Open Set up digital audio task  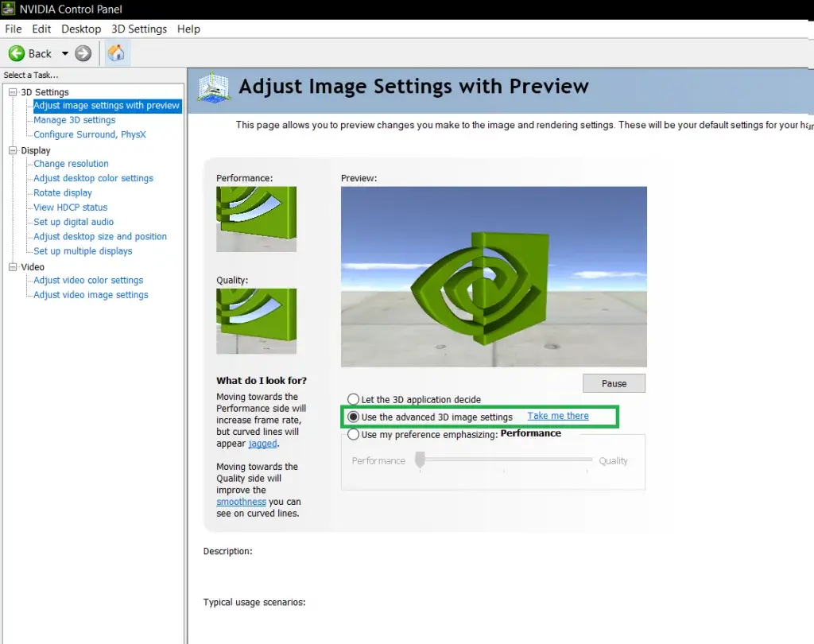[x=74, y=222]
